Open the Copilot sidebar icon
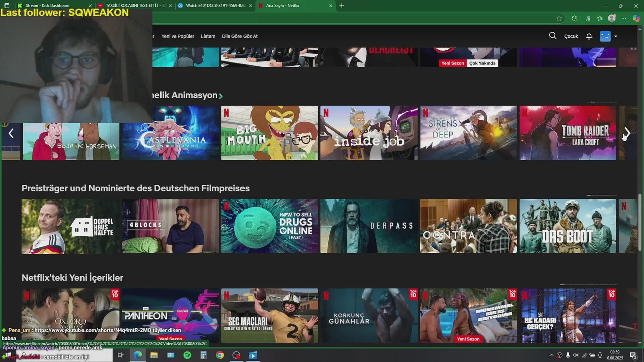 637,18
